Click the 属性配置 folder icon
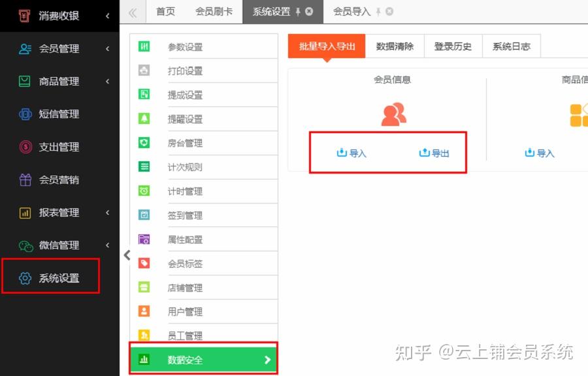Image resolution: width=588 pixels, height=376 pixels. click(x=144, y=239)
